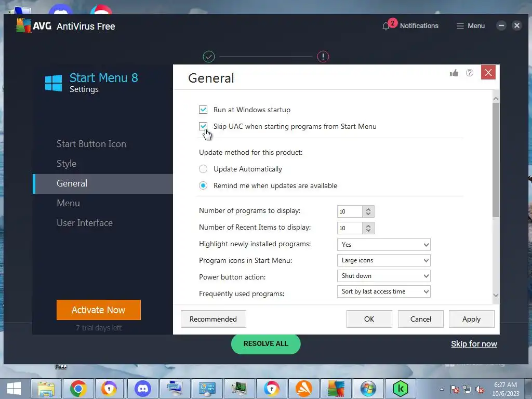The width and height of the screenshot is (532, 399).
Task: Open the help question mark icon
Action: pyautogui.click(x=470, y=73)
